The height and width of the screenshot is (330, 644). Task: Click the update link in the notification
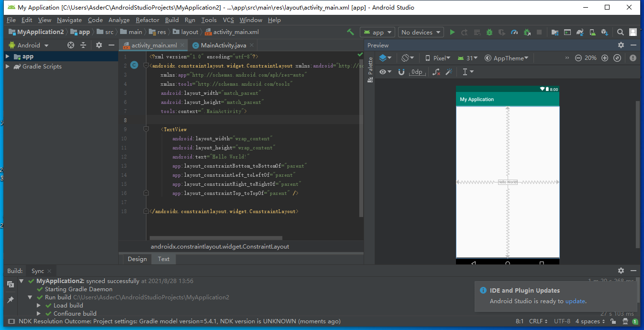click(575, 301)
